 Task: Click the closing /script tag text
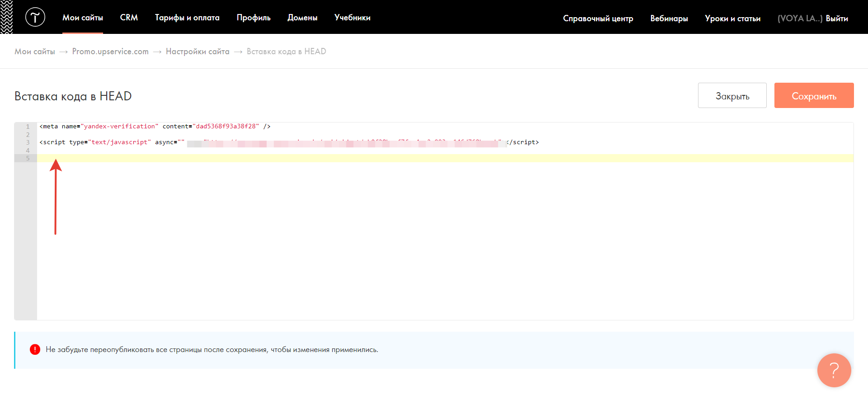523,142
